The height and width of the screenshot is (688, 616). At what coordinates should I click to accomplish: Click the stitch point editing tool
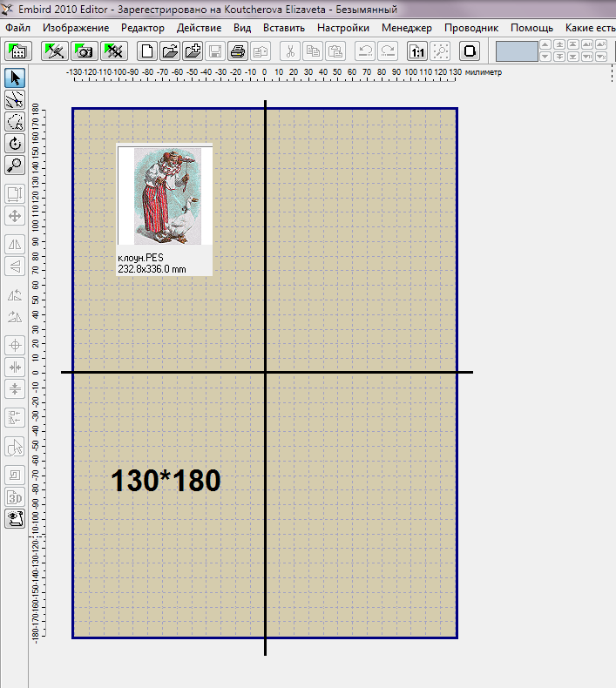tap(15, 101)
